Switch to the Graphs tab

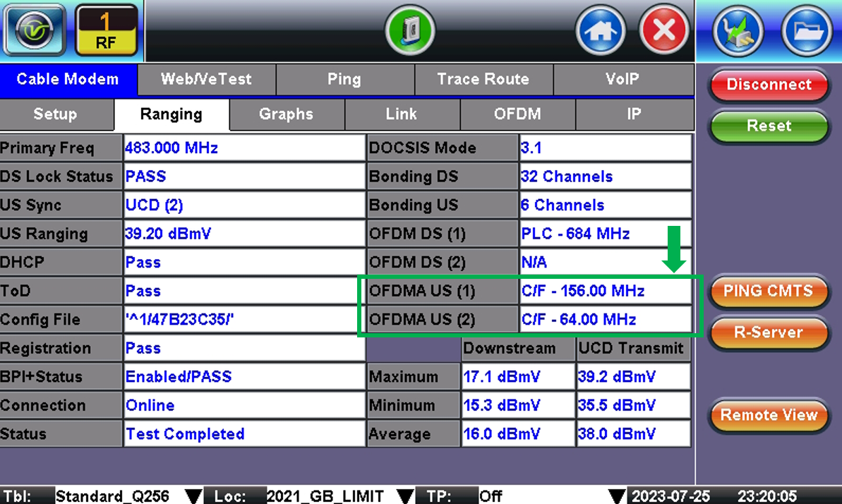point(286,114)
